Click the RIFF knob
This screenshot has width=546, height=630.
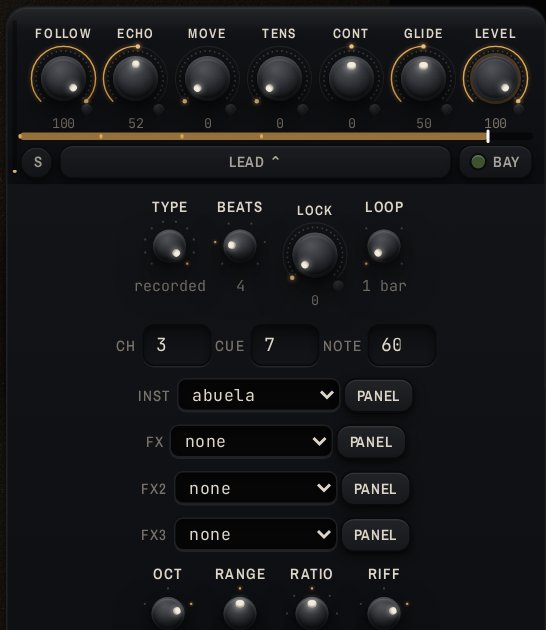point(384,614)
